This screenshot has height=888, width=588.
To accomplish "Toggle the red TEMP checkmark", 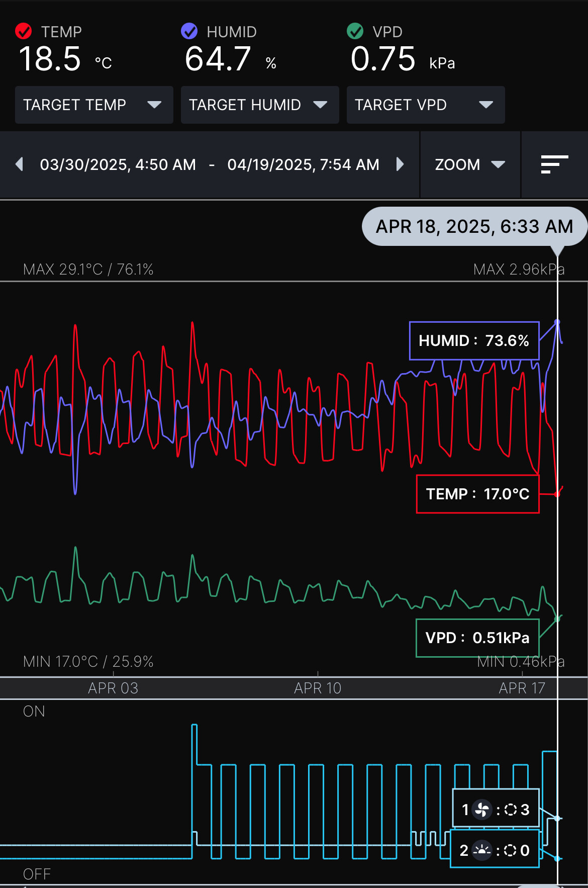I will point(23,31).
